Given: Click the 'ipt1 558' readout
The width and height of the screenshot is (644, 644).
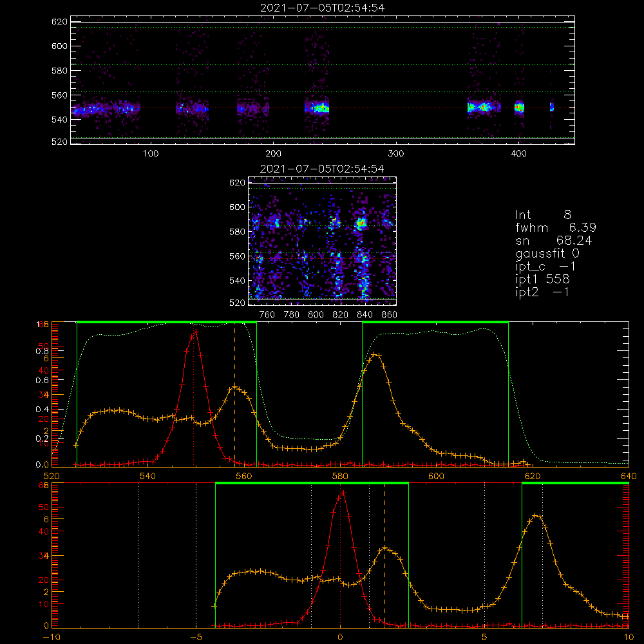Looking at the screenshot, I should [x=542, y=279].
